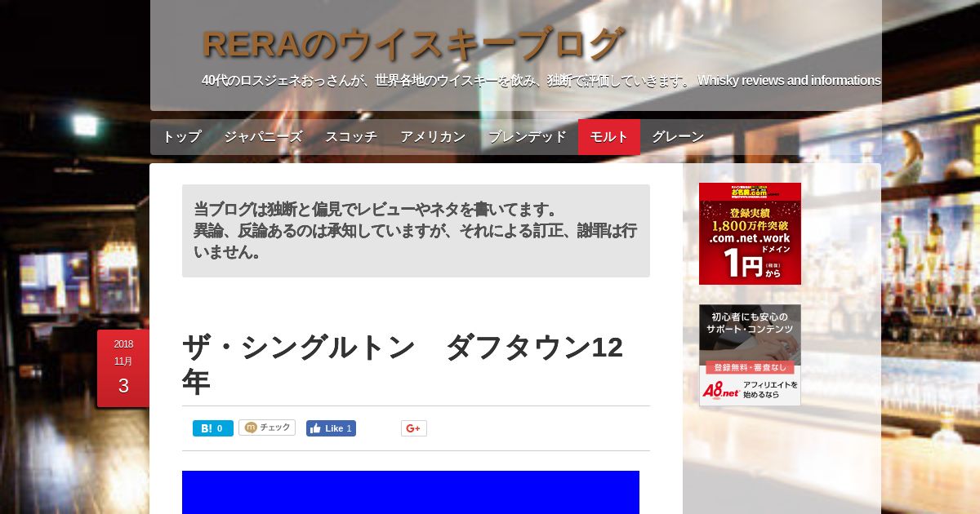980x514 pixels.
Task: Click the blog subtitle starting 40代のロスジェネおっさんが
Action: click(541, 80)
